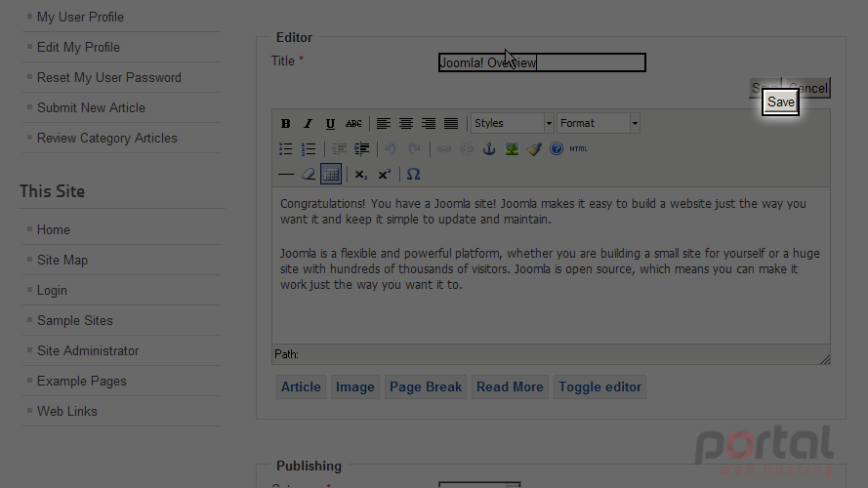Toggle the editor view
Viewport: 868px width, 488px height.
point(599,386)
